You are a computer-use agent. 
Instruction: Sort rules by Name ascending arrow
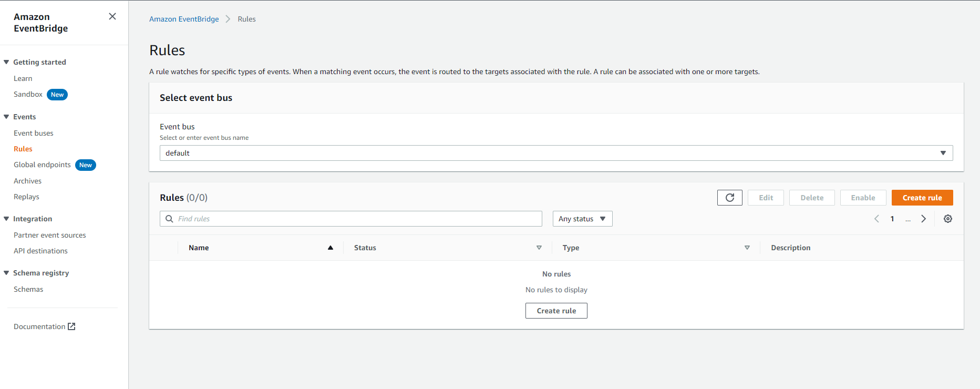pyautogui.click(x=331, y=248)
